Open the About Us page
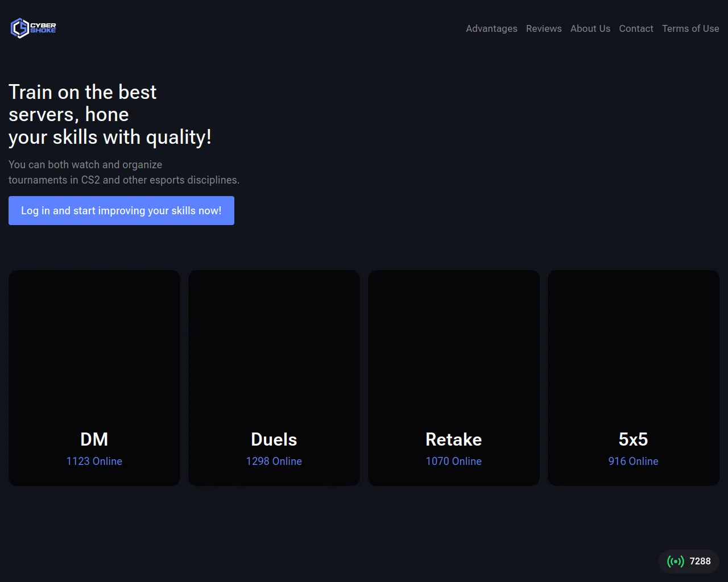This screenshot has height=582, width=728. click(590, 28)
